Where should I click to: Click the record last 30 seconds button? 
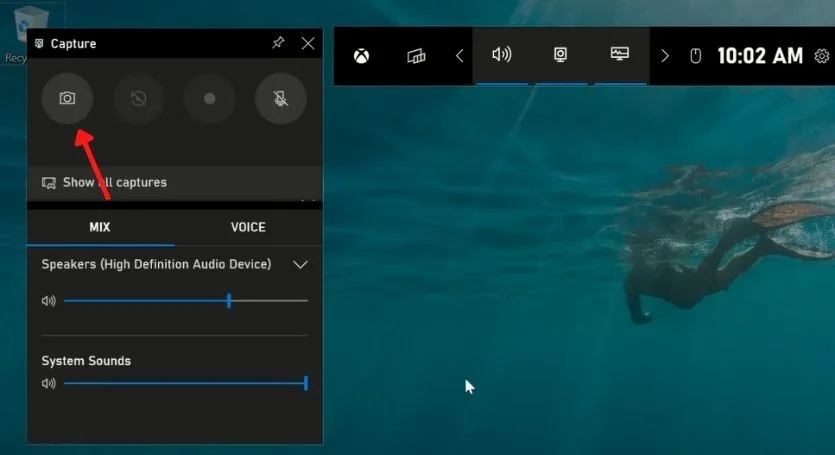pos(138,98)
